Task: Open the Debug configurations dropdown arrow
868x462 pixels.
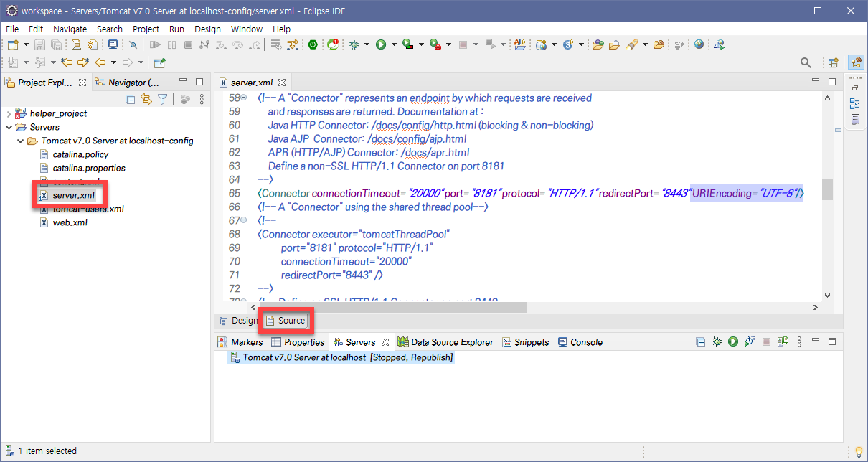Action: point(367,44)
